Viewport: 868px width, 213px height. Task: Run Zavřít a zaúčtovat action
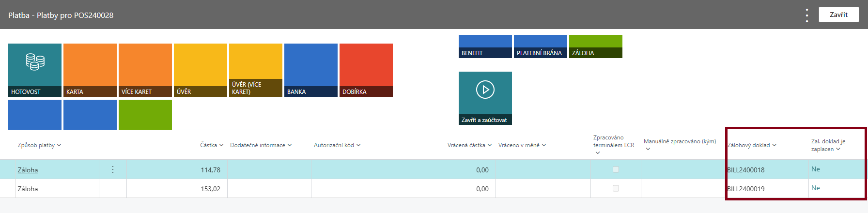[485, 98]
